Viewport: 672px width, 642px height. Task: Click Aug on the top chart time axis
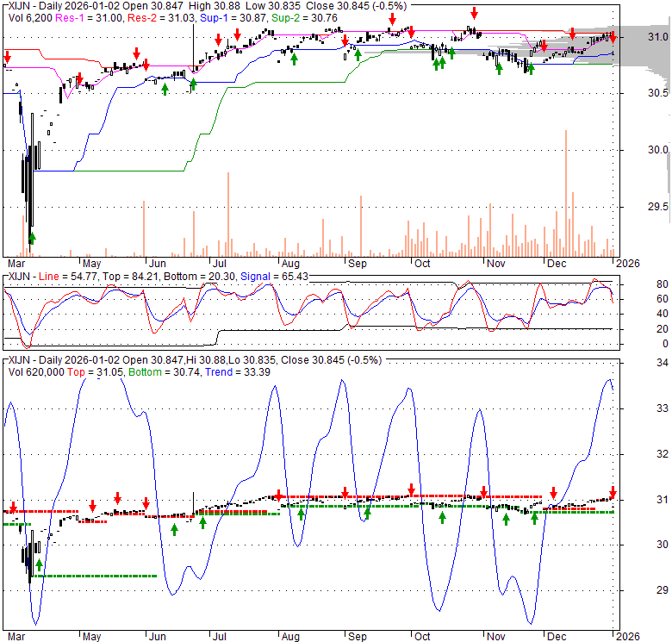click(289, 264)
